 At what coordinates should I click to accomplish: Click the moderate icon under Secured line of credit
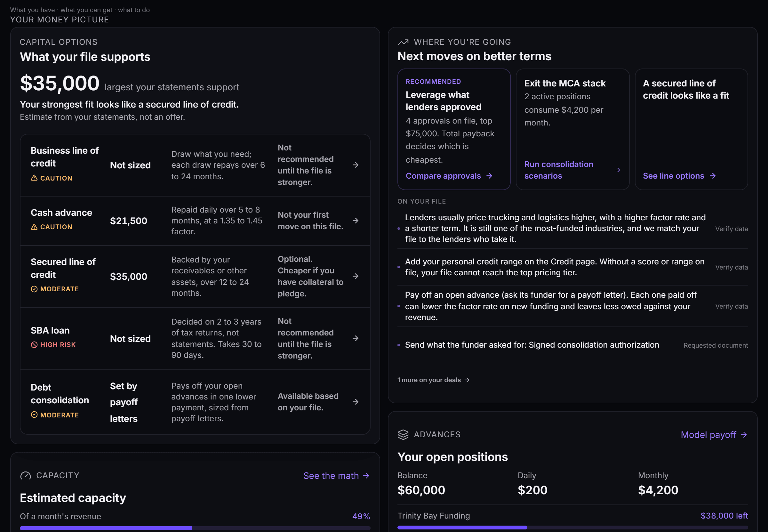click(x=34, y=289)
